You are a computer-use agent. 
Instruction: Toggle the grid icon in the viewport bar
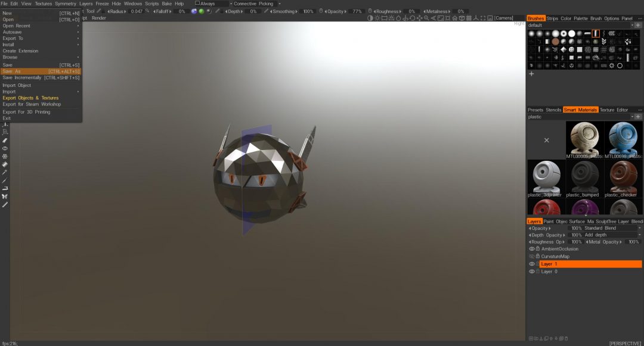[x=469, y=18]
